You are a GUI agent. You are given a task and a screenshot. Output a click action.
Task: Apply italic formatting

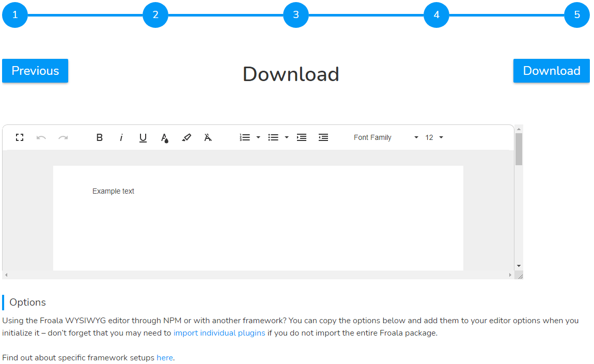pyautogui.click(x=121, y=137)
